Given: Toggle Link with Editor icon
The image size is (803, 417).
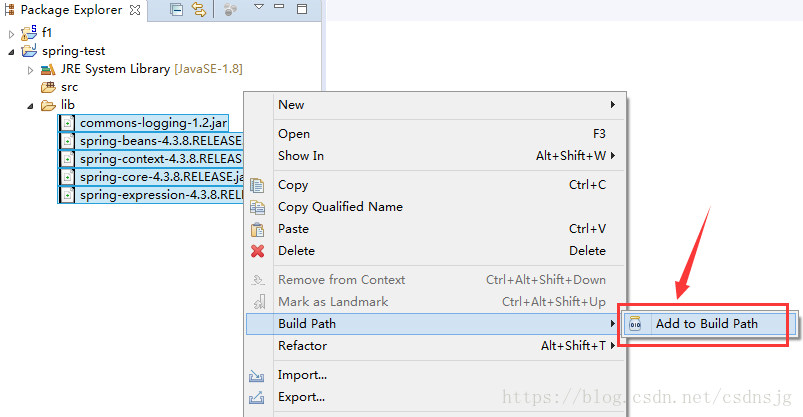Looking at the screenshot, I should point(199,10).
